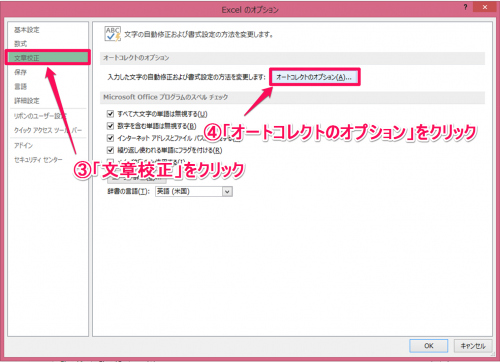Image resolution: width=500 pixels, height=362 pixels.
Task: Toggle 繰り返し使われる単語にフラグを付ける checkbox
Action: coord(110,150)
